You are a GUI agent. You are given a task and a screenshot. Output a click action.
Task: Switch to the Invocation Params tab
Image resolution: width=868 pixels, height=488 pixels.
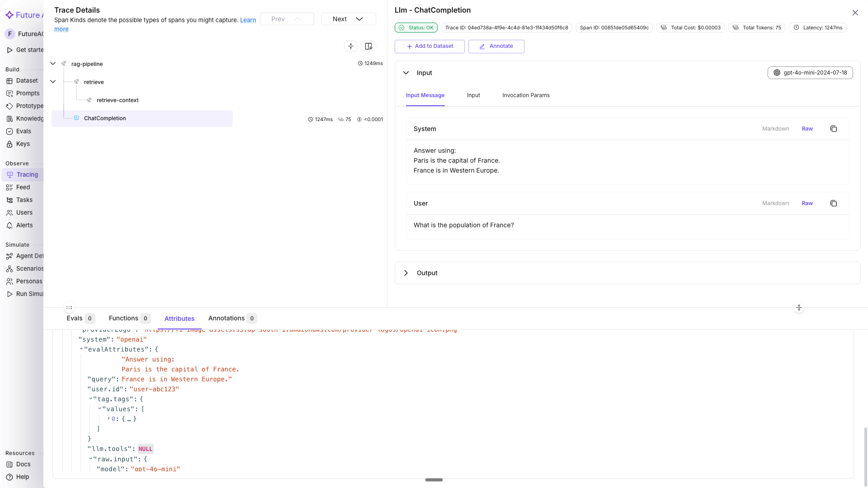[525, 95]
